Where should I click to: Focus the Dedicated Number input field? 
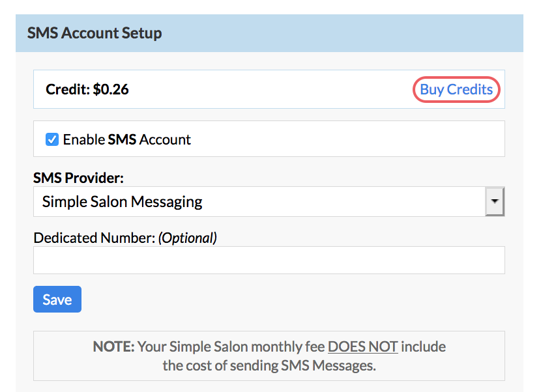coord(269,260)
